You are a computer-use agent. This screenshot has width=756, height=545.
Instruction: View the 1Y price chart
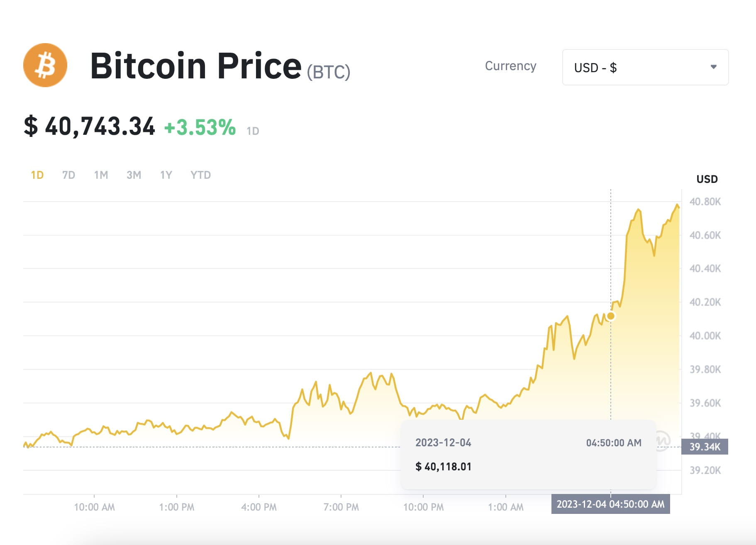(x=166, y=175)
